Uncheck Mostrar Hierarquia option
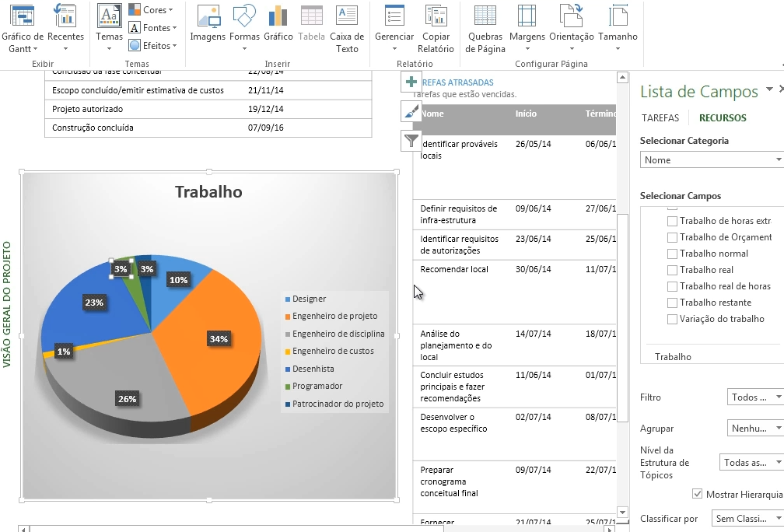This screenshot has height=532, width=784. point(697,494)
